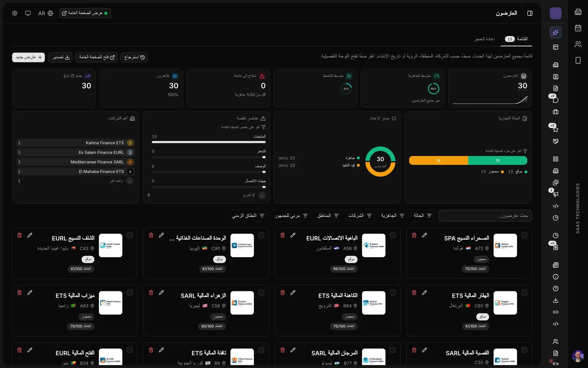This screenshot has width=588, height=368.
Task: Check the الباهية الاتصالات EURL card checkbox
Action: 393,235
